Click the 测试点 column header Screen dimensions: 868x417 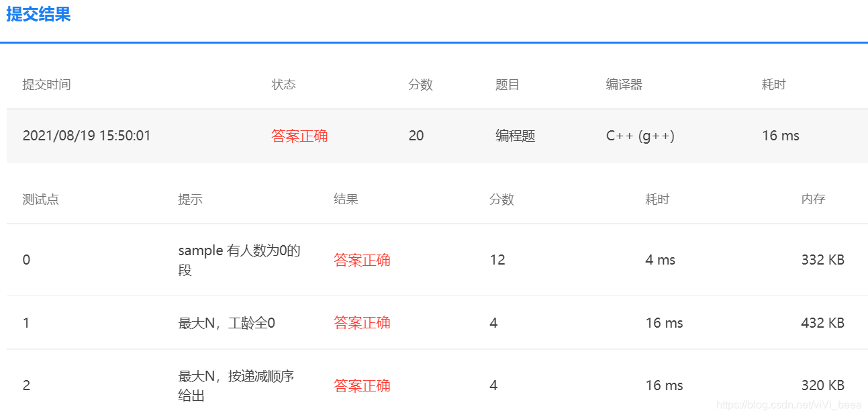(40, 199)
